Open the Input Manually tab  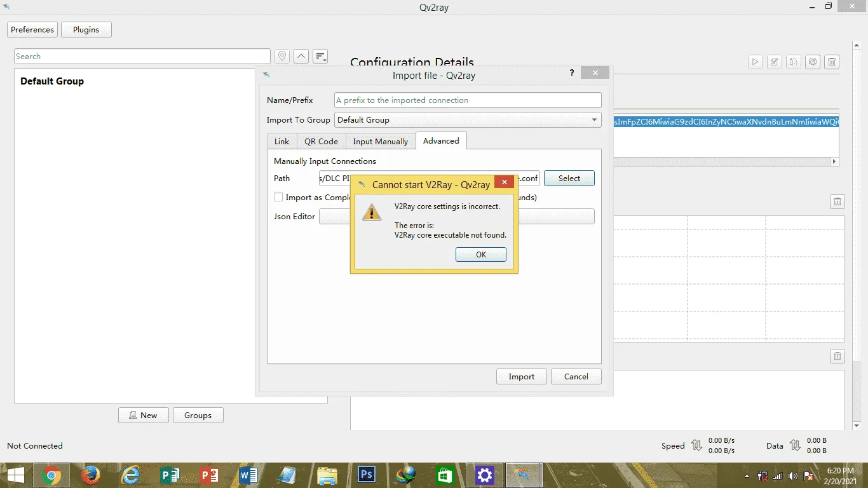pyautogui.click(x=381, y=141)
